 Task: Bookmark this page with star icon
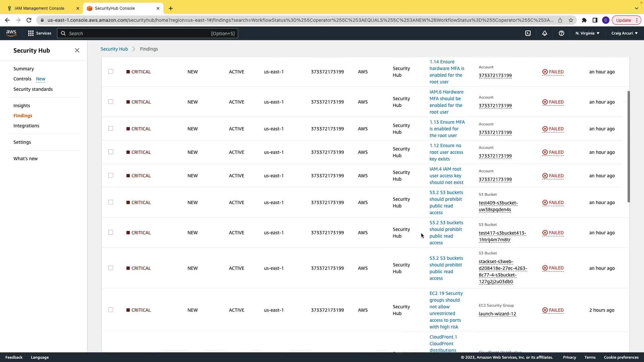(571, 20)
